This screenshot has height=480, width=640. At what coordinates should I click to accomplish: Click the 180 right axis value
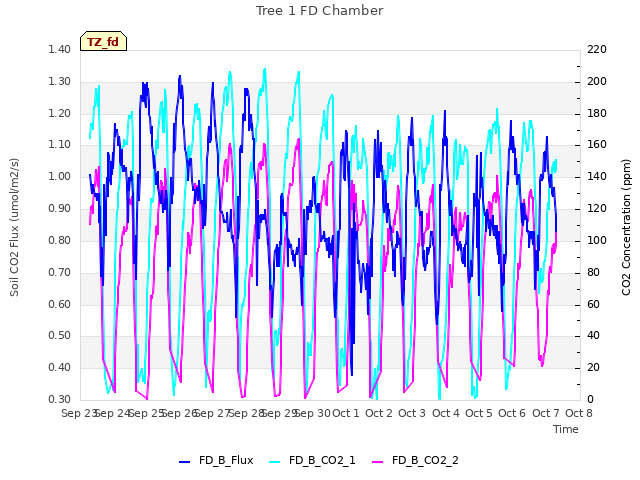pyautogui.click(x=597, y=113)
